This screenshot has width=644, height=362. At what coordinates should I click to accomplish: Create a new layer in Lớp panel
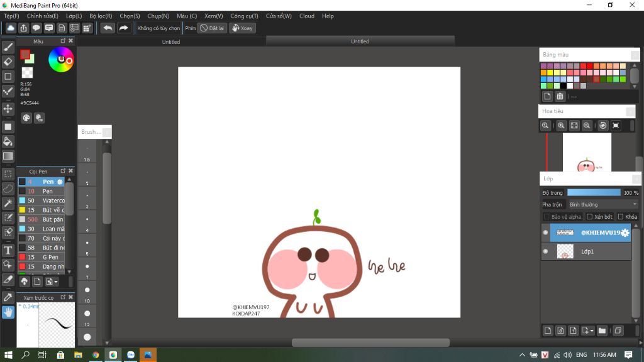tap(548, 331)
